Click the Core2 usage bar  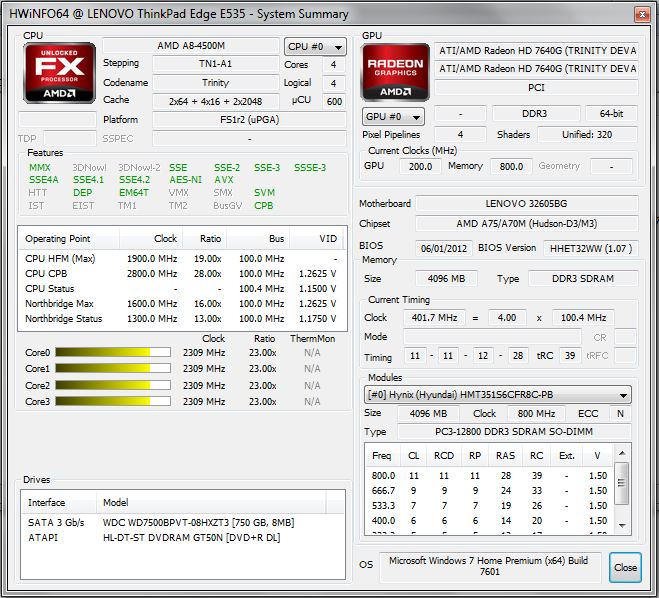pos(113,385)
